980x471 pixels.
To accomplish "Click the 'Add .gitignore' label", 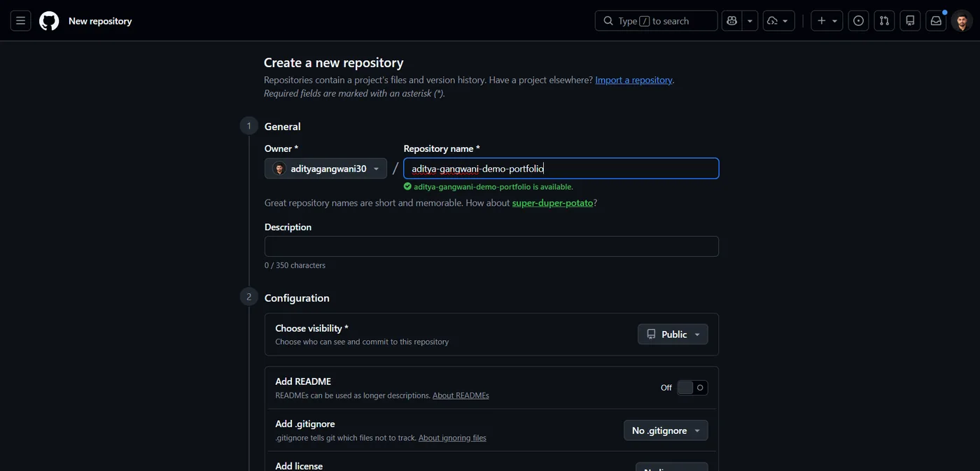I will (305, 424).
